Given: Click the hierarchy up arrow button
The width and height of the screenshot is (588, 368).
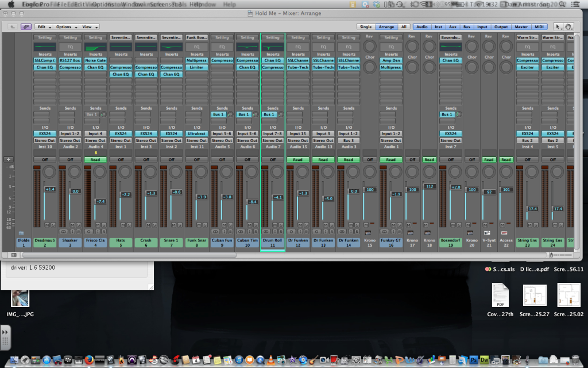Looking at the screenshot, I should [13, 26].
